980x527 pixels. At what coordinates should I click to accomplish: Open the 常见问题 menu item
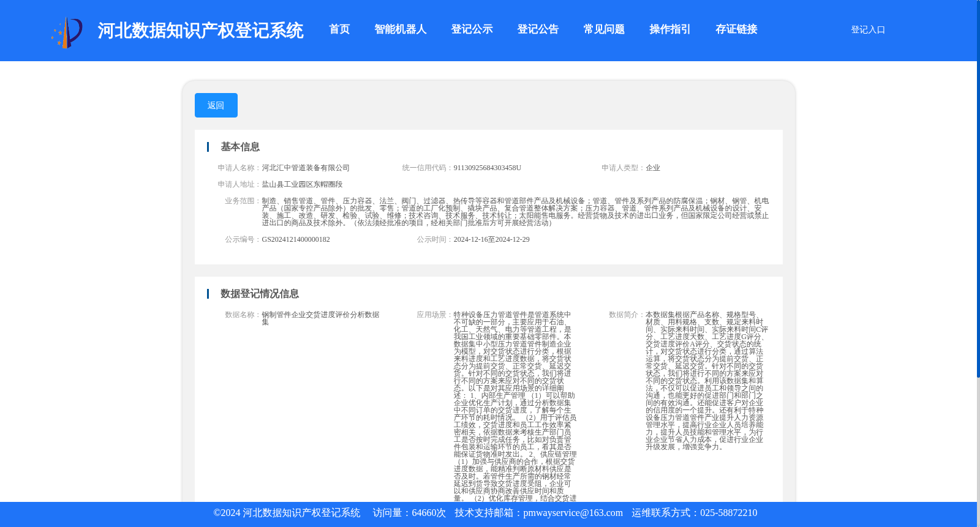pyautogui.click(x=604, y=29)
